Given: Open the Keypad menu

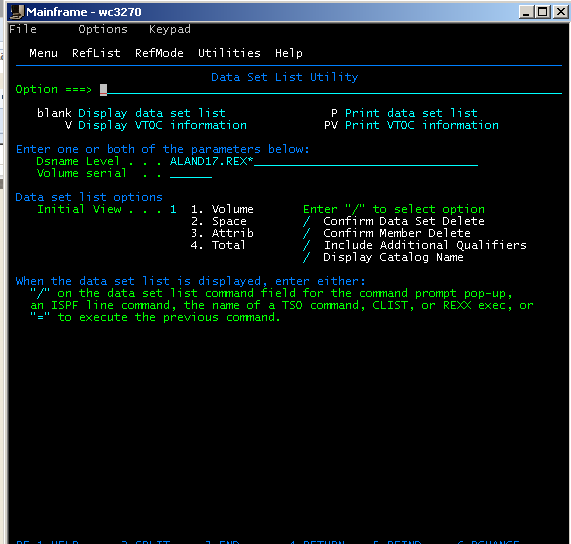Looking at the screenshot, I should 170,29.
